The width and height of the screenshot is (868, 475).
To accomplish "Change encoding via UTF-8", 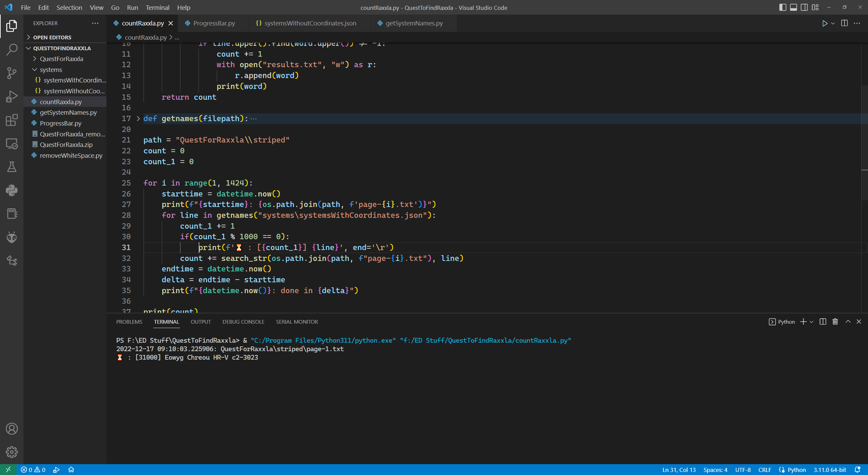I will point(743,470).
